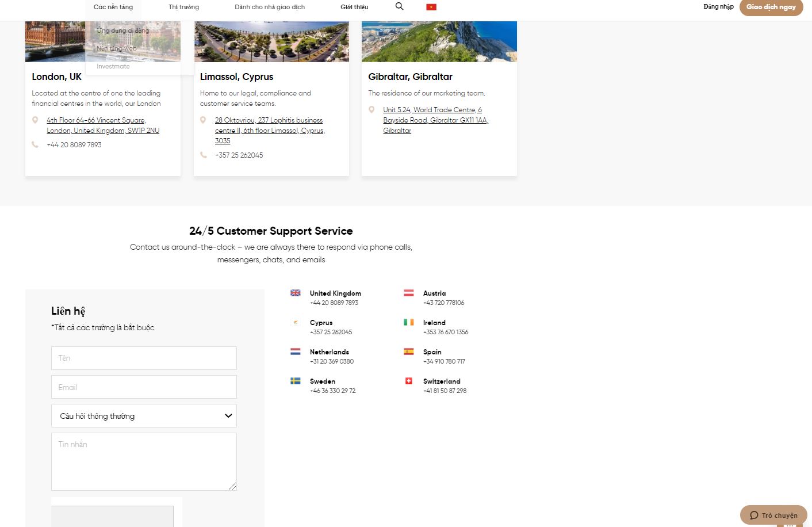Click the Netherlands flag icon
Viewport: 812px width, 527px height.
(296, 352)
